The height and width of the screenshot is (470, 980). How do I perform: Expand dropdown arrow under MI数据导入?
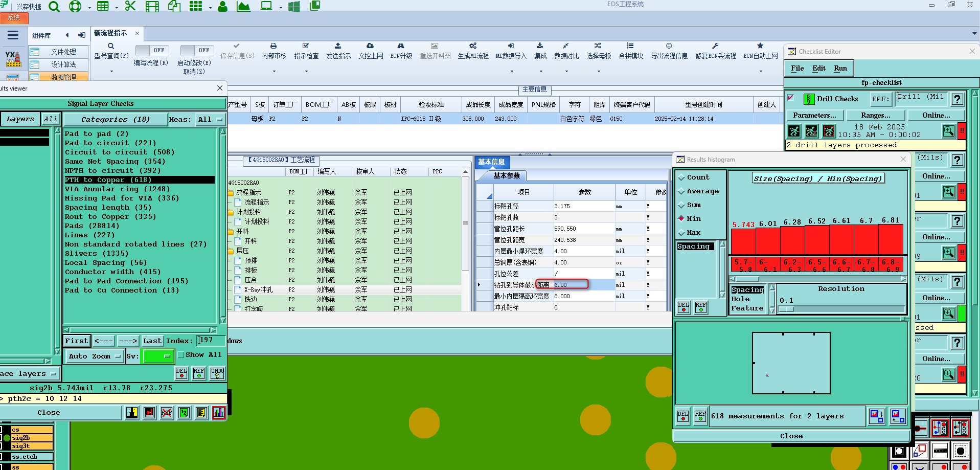click(x=511, y=72)
